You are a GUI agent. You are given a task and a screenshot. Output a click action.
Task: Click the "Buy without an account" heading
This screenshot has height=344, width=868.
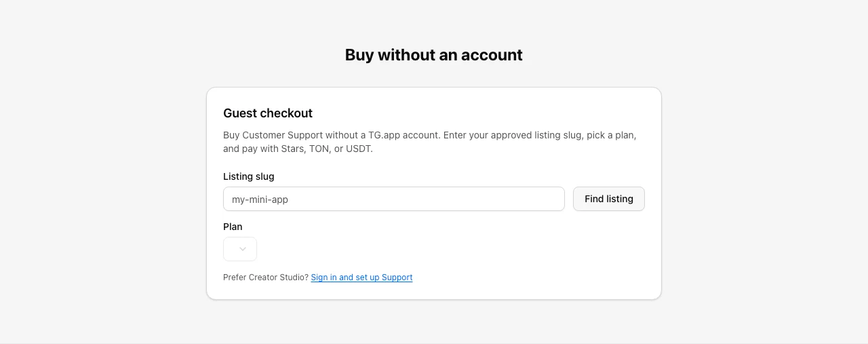(x=434, y=55)
